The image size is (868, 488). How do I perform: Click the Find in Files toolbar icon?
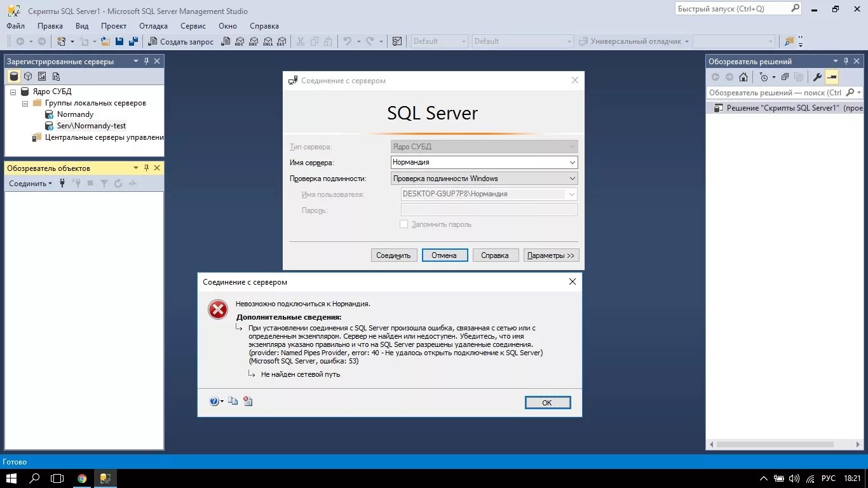[x=789, y=41]
